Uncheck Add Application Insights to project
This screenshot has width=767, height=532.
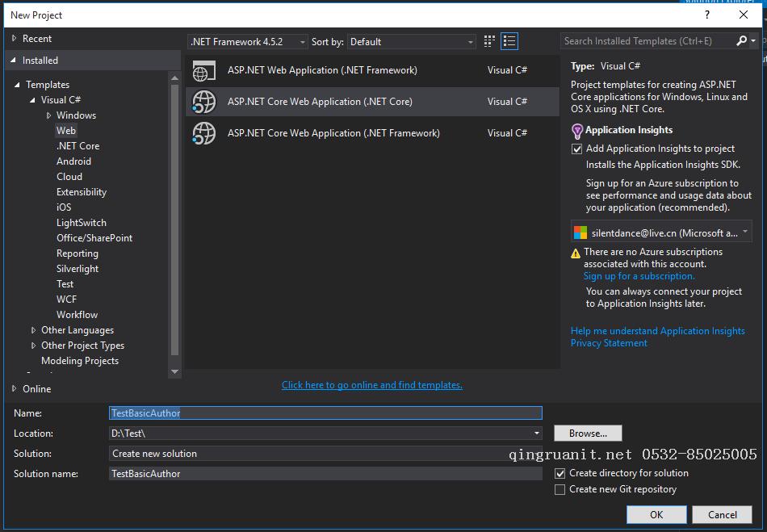coord(576,149)
